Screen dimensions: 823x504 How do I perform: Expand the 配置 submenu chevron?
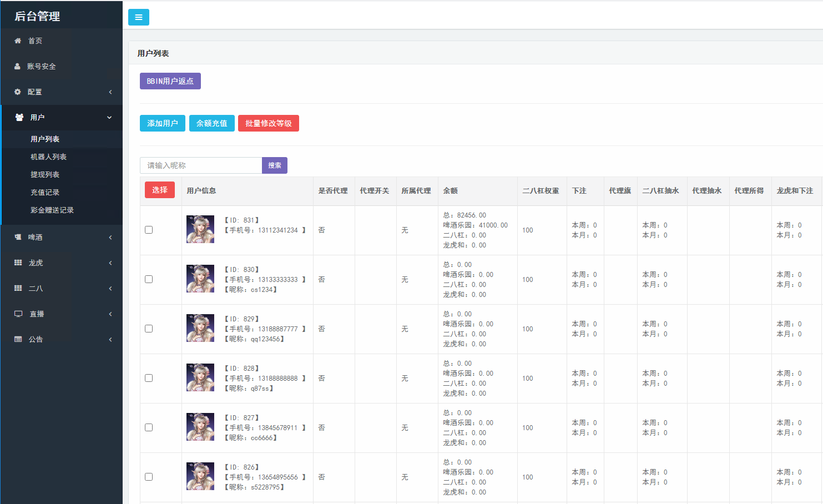point(110,92)
